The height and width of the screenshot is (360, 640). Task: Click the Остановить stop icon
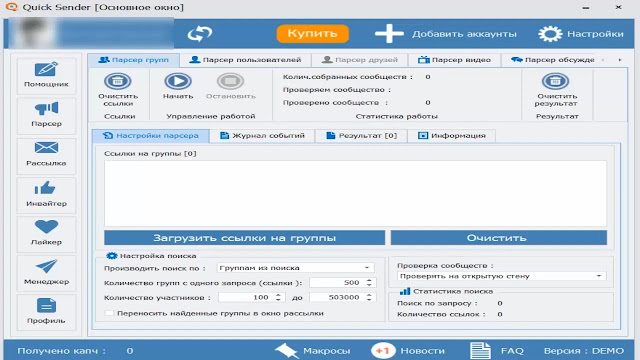point(230,81)
